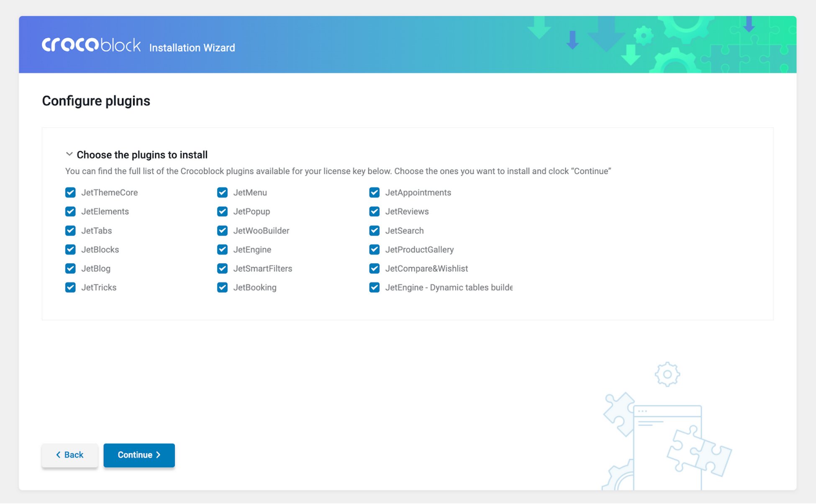Viewport: 816px width, 504px height.
Task: Click the JetAppointments label text
Action: [x=418, y=193]
